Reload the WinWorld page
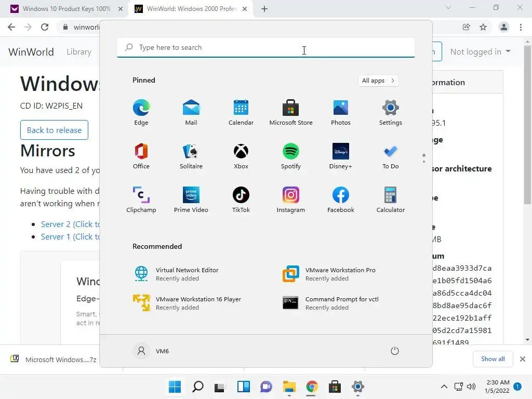 45,27
